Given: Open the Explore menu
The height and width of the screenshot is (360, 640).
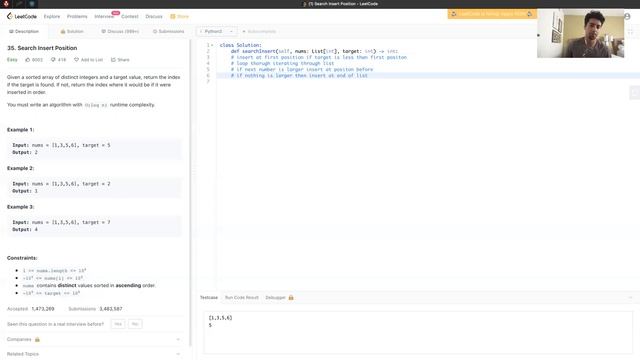Looking at the screenshot, I should click(x=52, y=16).
